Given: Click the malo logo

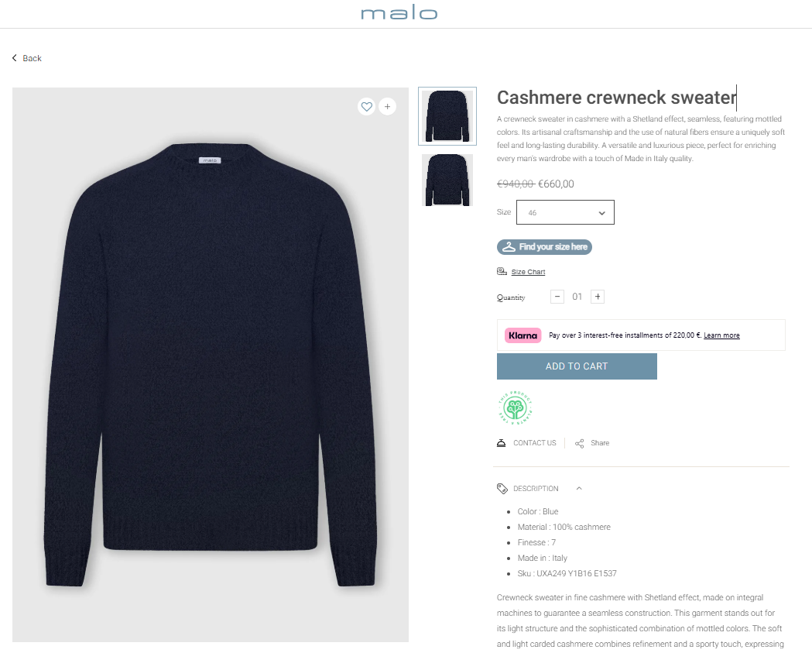Looking at the screenshot, I should click(x=399, y=13).
